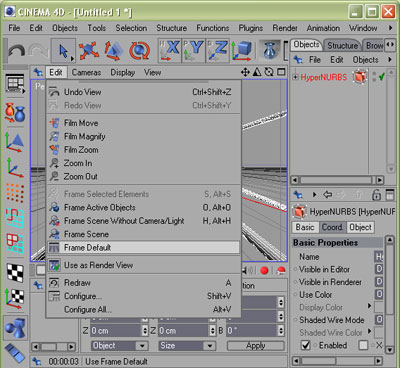The height and width of the screenshot is (368, 400).
Task: Click the Shaded Wire Color swatch
Action: 379,332
